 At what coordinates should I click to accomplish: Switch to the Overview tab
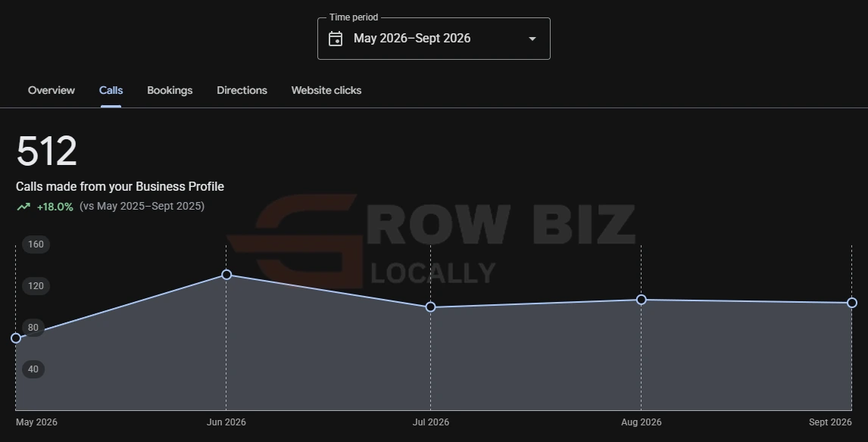click(x=52, y=90)
